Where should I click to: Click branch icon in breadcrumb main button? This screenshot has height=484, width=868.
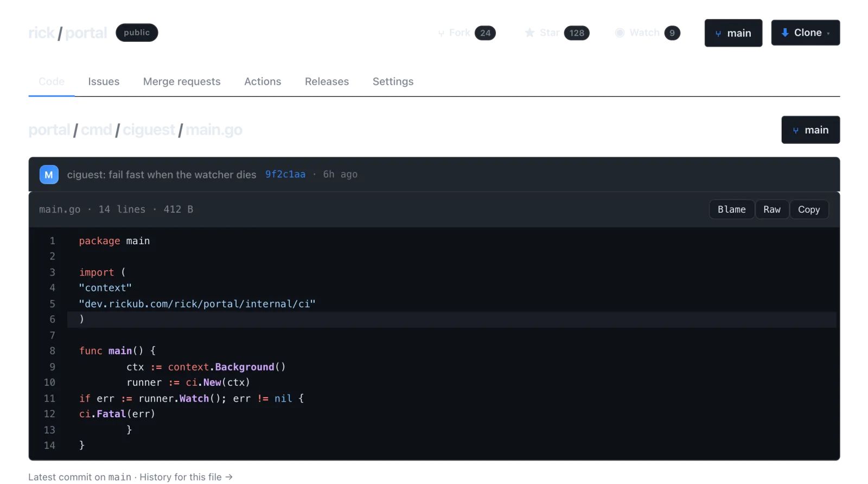[796, 130]
